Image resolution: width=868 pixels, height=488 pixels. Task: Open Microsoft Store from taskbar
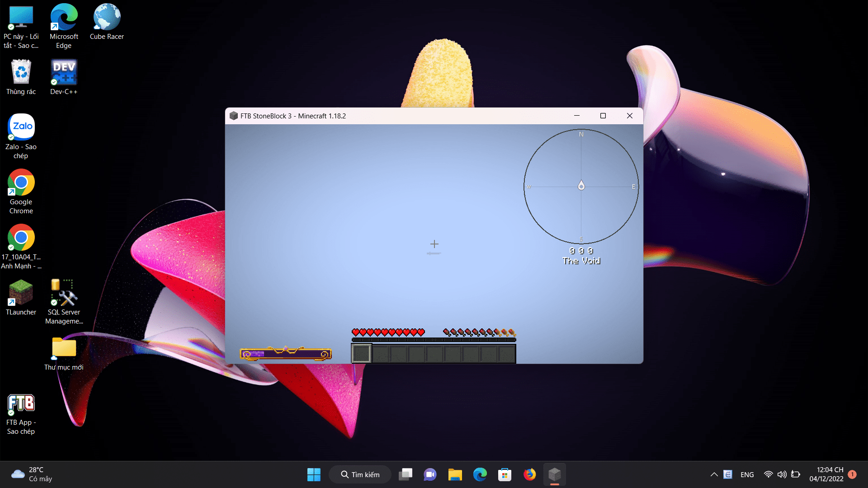505,474
